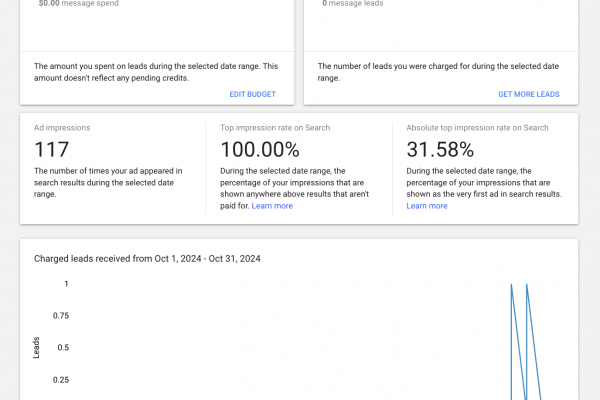Screen dimensions: 600x400
Task: Select the 117 ad impressions value
Action: [x=51, y=150]
